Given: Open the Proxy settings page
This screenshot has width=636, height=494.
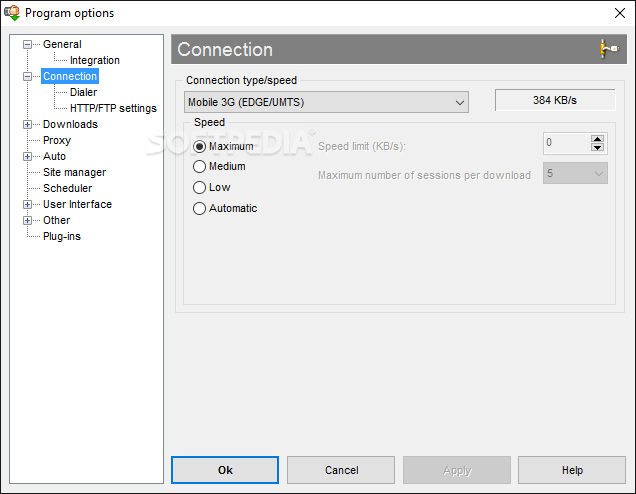Looking at the screenshot, I should pyautogui.click(x=57, y=140).
